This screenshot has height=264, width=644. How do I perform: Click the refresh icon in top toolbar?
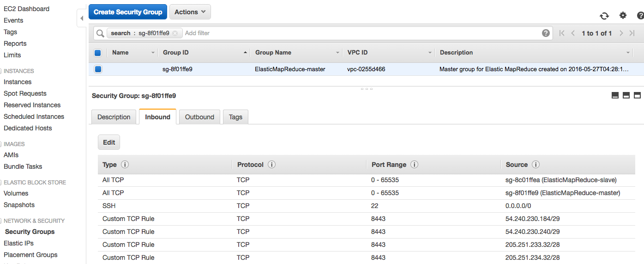pyautogui.click(x=604, y=16)
